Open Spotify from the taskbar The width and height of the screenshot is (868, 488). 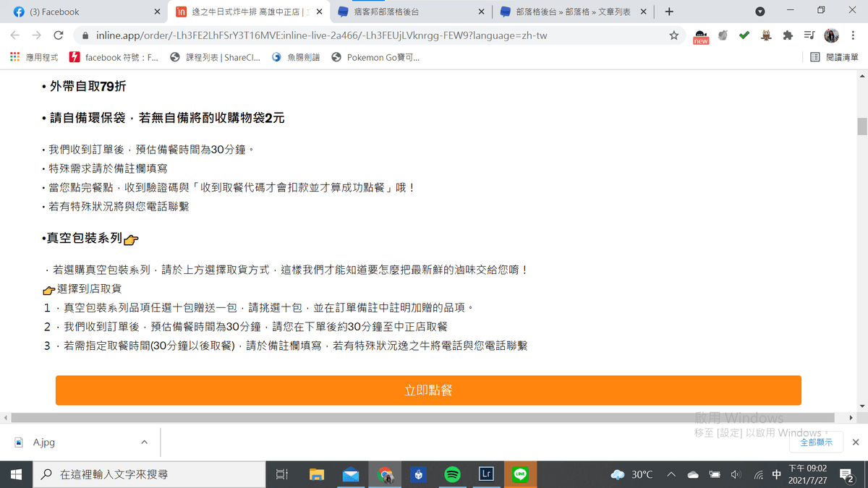click(x=452, y=474)
